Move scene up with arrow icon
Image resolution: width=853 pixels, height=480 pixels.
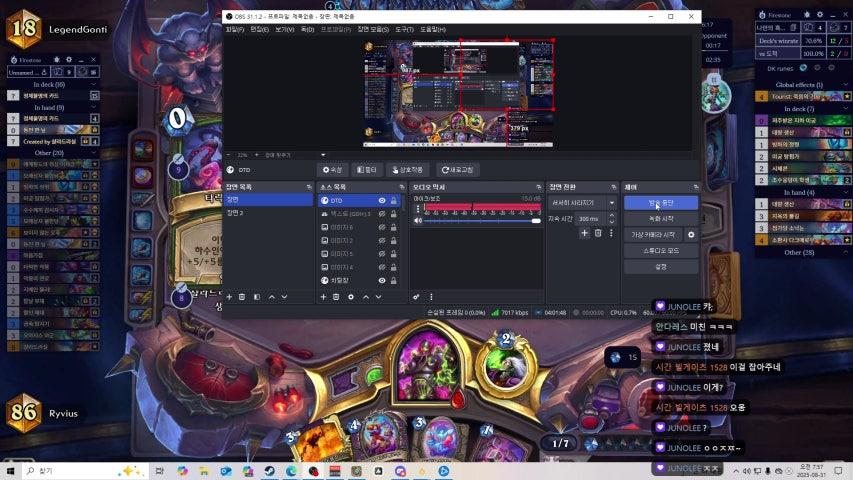[x=271, y=297]
